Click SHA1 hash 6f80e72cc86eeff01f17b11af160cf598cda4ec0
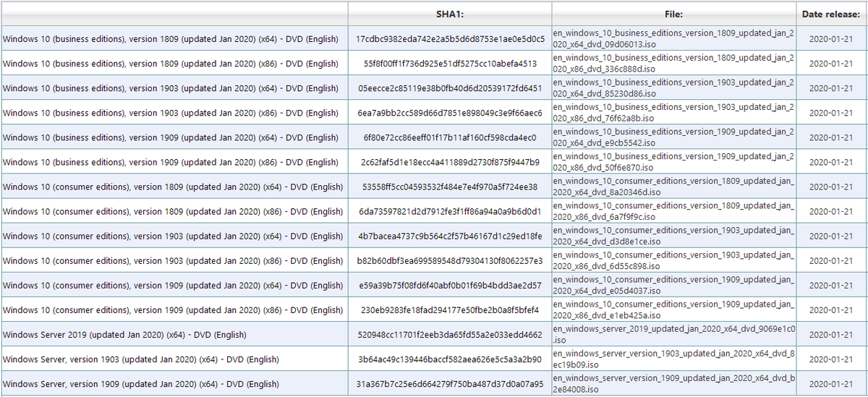This screenshot has height=397, width=868. [x=450, y=137]
